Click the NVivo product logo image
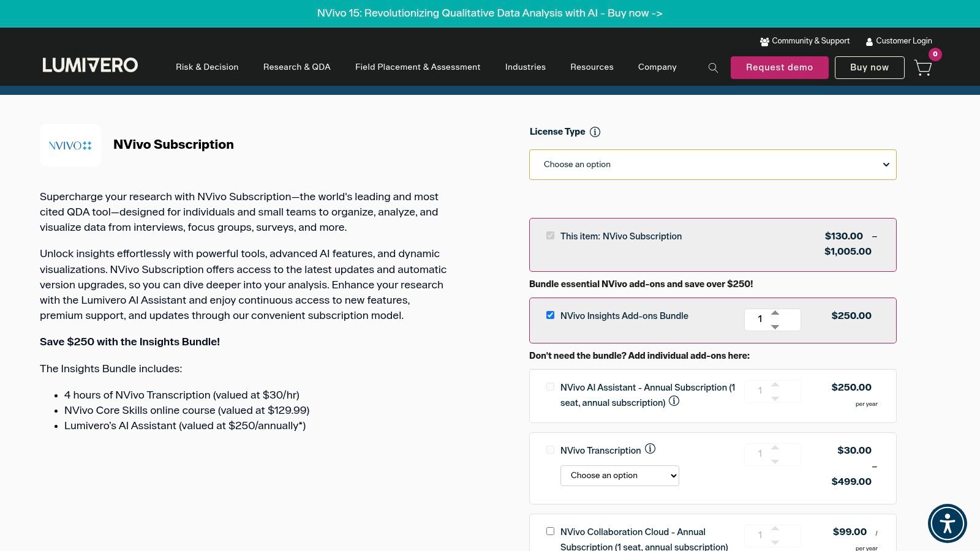The height and width of the screenshot is (551, 980). (70, 145)
